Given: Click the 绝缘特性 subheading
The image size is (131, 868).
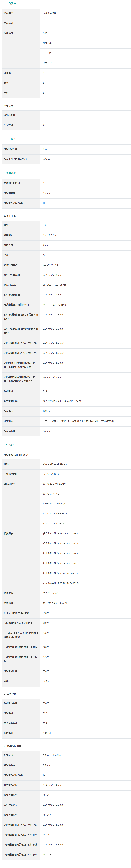Looking at the screenshot, I should tap(8, 106).
